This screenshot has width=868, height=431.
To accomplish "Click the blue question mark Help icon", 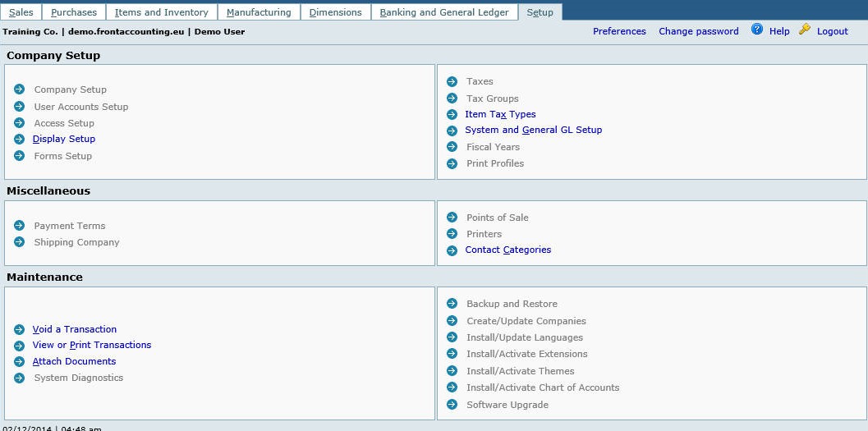I will pyautogui.click(x=756, y=30).
